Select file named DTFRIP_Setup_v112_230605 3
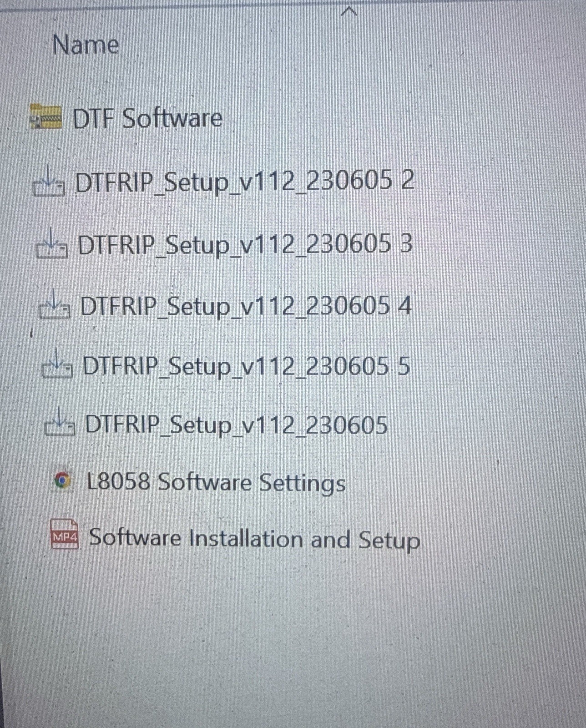The height and width of the screenshot is (728, 586). (245, 245)
